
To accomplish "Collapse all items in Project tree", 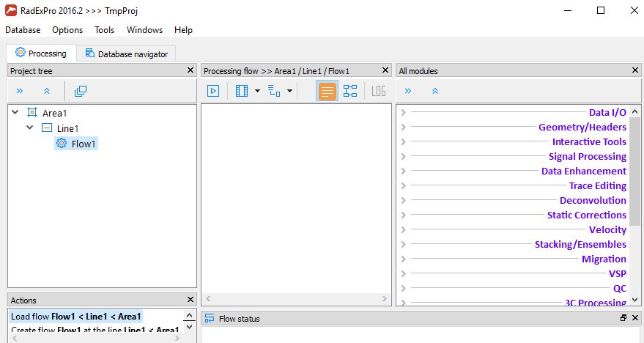I will pos(47,91).
